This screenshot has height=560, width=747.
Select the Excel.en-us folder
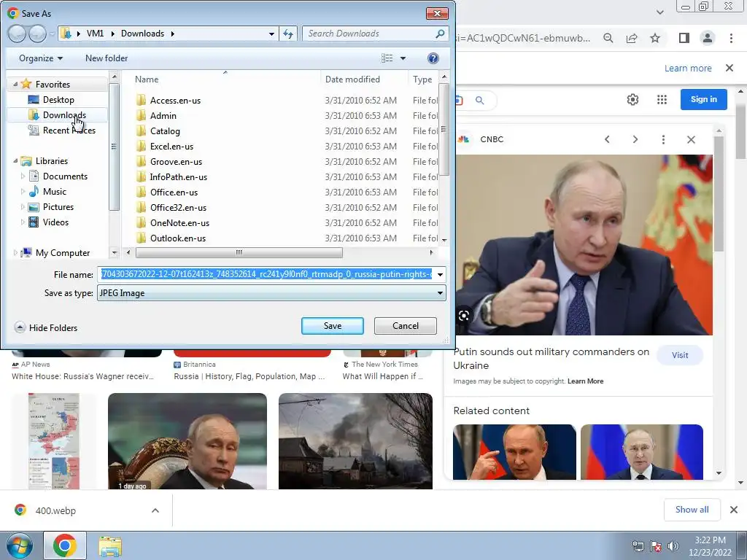pyautogui.click(x=171, y=146)
